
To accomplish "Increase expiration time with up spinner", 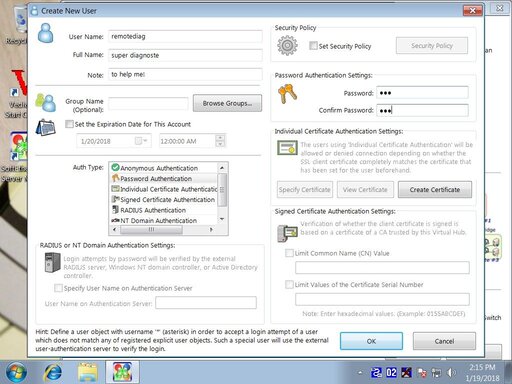I will coord(220,137).
